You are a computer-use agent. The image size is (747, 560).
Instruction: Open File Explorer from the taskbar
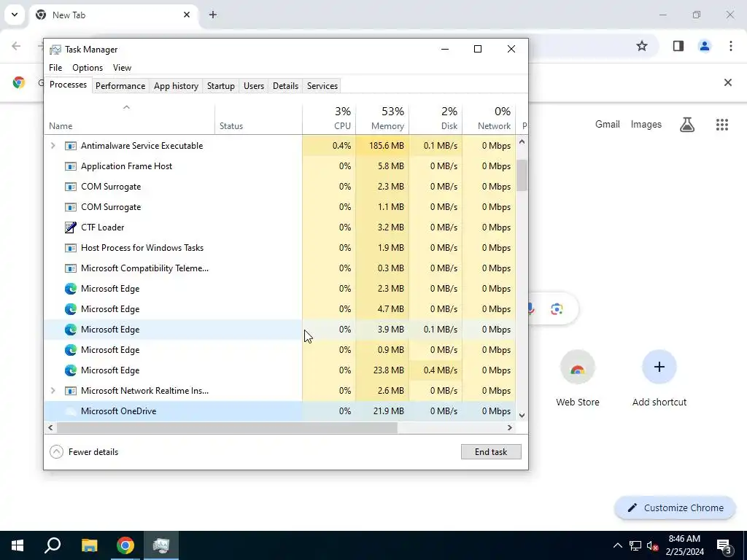pyautogui.click(x=89, y=545)
